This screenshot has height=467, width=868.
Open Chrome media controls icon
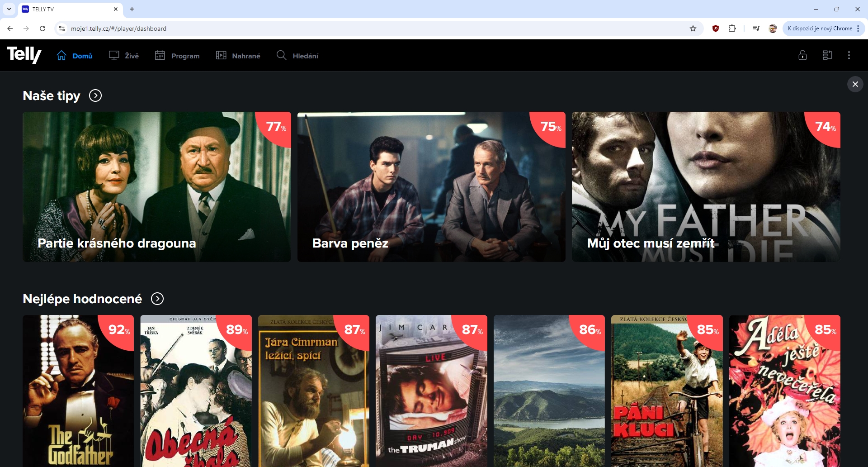(x=756, y=29)
